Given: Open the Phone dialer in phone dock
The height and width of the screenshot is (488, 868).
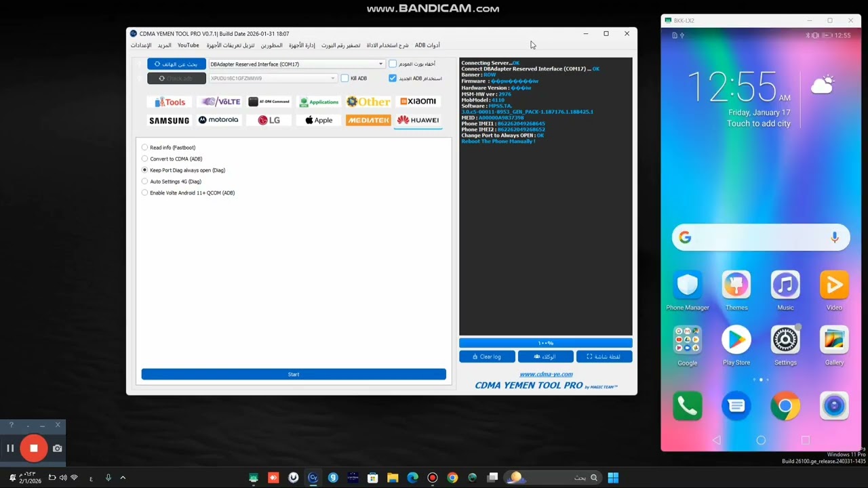Looking at the screenshot, I should pos(688,405).
